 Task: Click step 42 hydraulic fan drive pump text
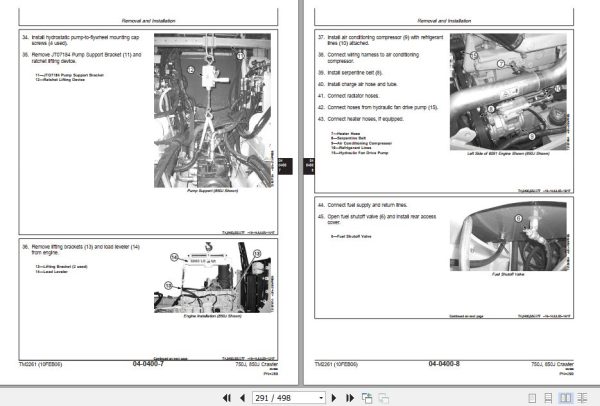point(378,107)
